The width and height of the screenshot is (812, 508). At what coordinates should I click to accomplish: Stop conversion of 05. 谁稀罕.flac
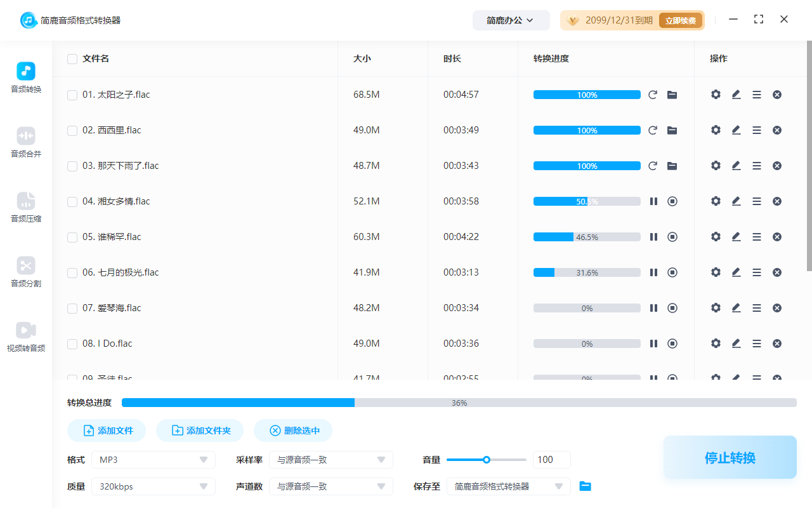(x=672, y=236)
